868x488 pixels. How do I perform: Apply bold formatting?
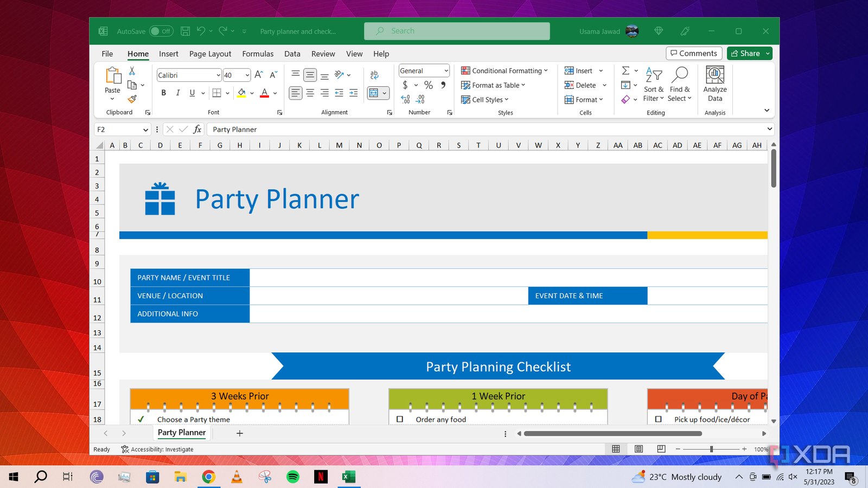coord(163,93)
